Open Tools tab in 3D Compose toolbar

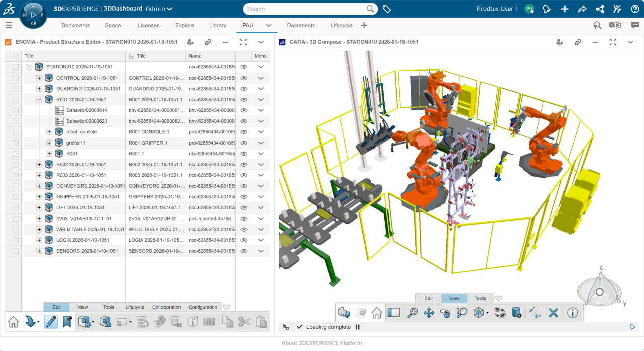(480, 298)
